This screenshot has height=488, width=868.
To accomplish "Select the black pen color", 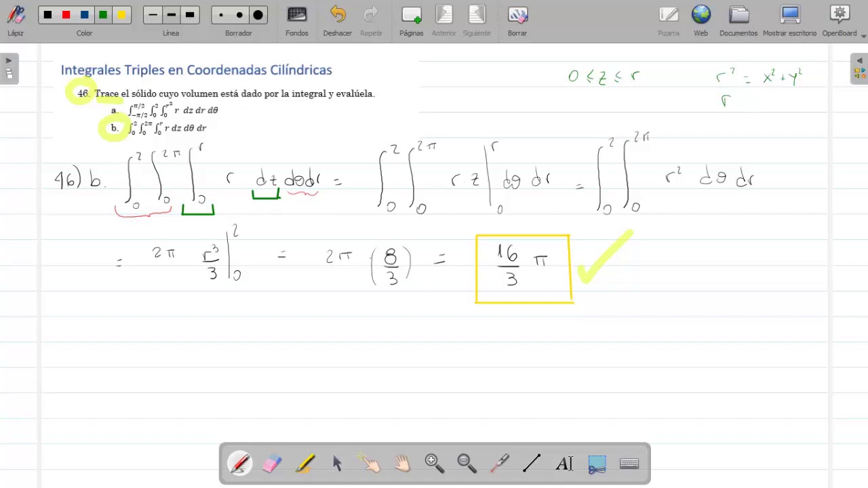I will click(47, 15).
